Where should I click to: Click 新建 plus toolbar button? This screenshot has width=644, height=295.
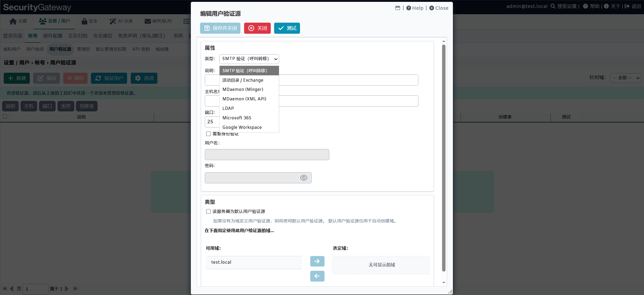[x=17, y=78]
